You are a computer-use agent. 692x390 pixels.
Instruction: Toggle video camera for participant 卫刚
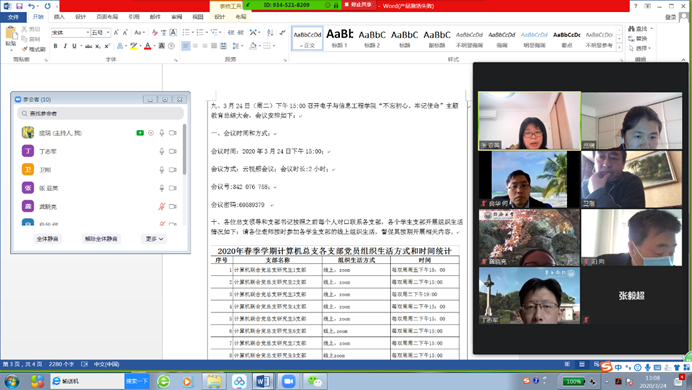coord(173,170)
